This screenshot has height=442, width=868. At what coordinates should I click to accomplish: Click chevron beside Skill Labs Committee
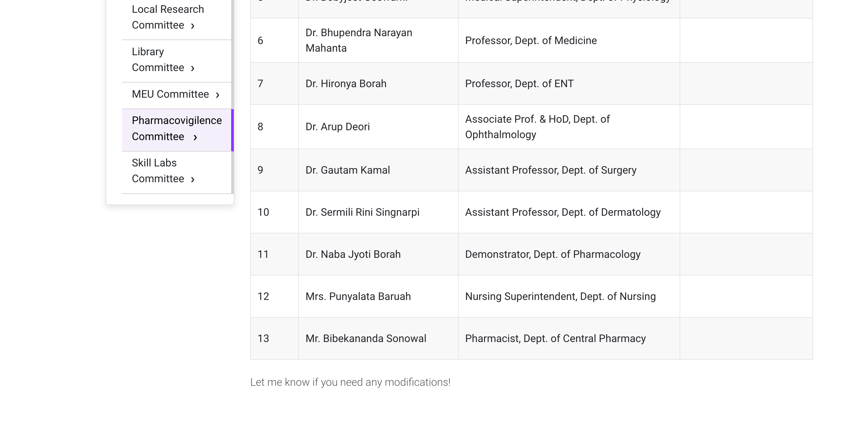pos(192,179)
